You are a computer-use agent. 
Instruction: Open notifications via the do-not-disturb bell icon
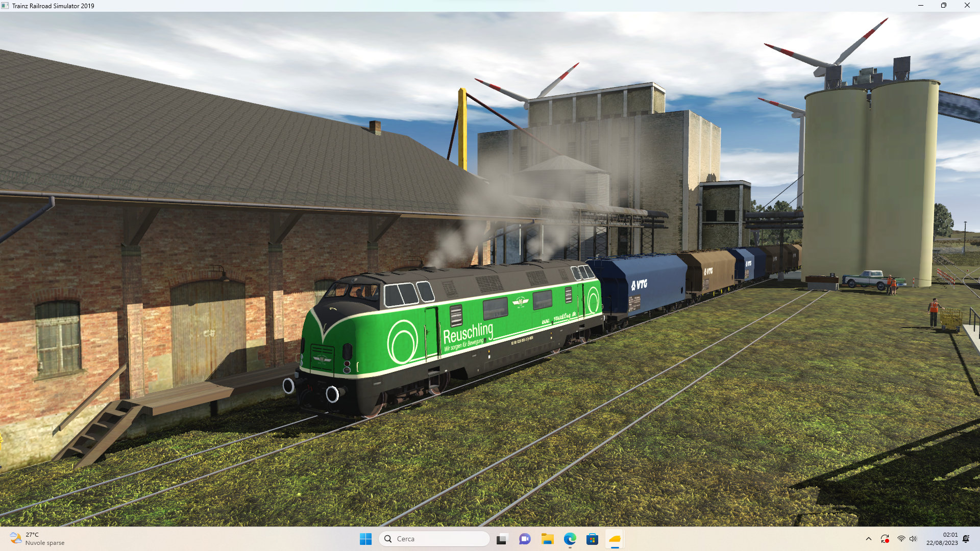tap(966, 539)
